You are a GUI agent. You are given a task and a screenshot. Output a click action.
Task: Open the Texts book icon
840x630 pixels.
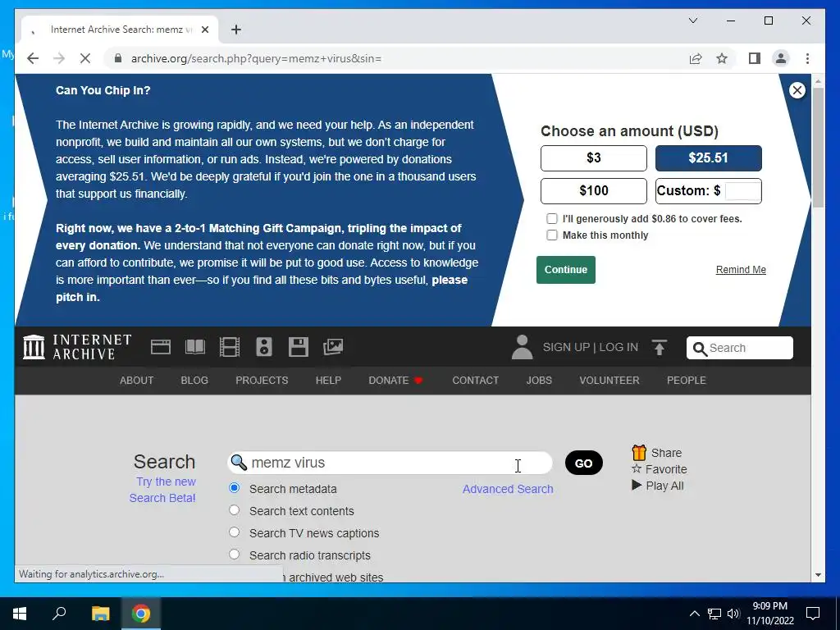click(x=195, y=347)
